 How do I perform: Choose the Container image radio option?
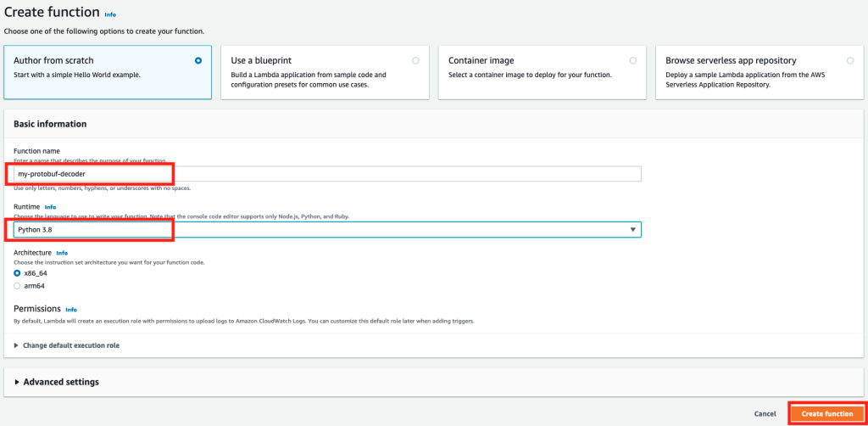click(x=633, y=61)
